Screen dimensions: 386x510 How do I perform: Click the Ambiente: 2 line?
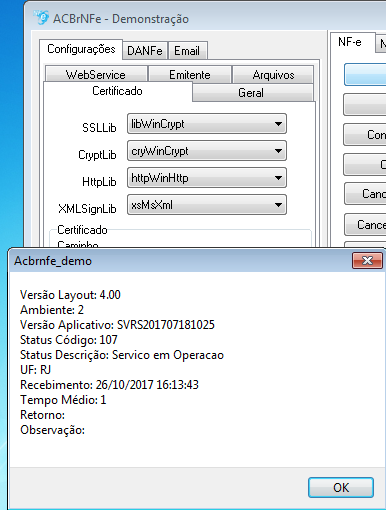click(52, 310)
